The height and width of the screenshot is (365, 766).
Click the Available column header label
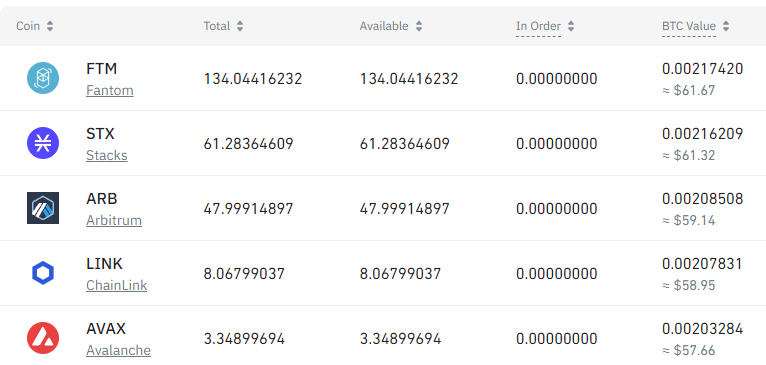[384, 26]
